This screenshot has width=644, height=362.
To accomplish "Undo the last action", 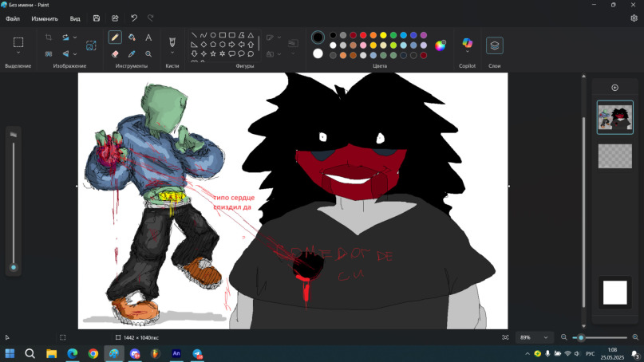I will pos(133,18).
